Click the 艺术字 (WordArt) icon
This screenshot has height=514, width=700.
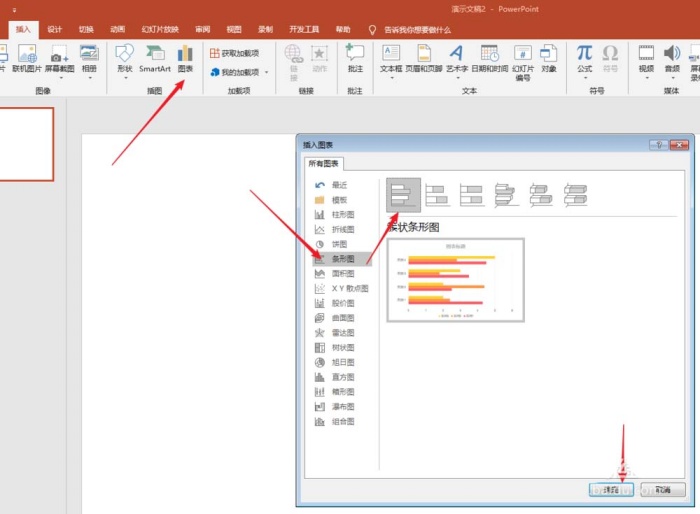tap(456, 58)
